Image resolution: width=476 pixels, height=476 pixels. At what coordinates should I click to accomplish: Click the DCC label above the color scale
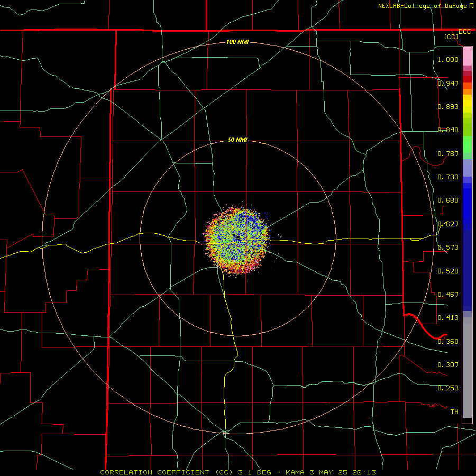[464, 32]
